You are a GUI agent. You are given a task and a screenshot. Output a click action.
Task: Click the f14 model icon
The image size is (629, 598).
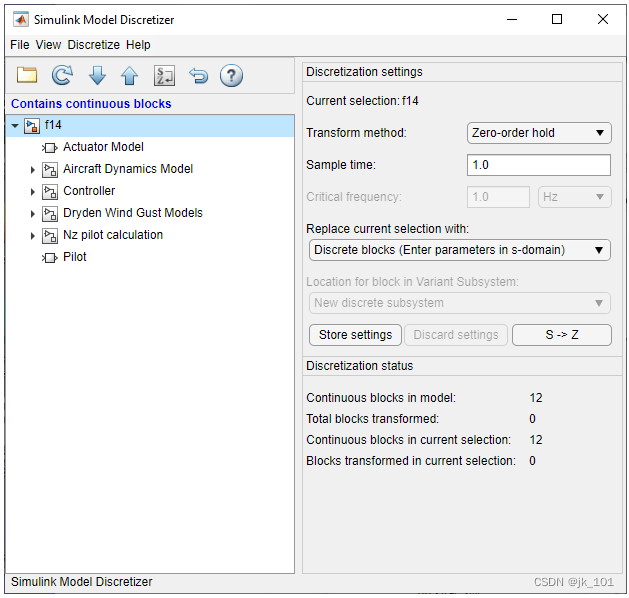[x=32, y=126]
